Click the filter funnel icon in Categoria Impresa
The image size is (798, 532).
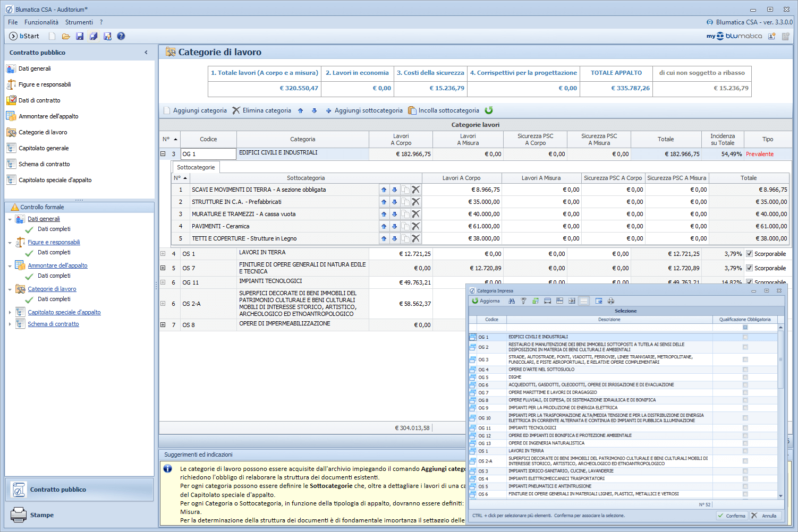click(x=523, y=301)
